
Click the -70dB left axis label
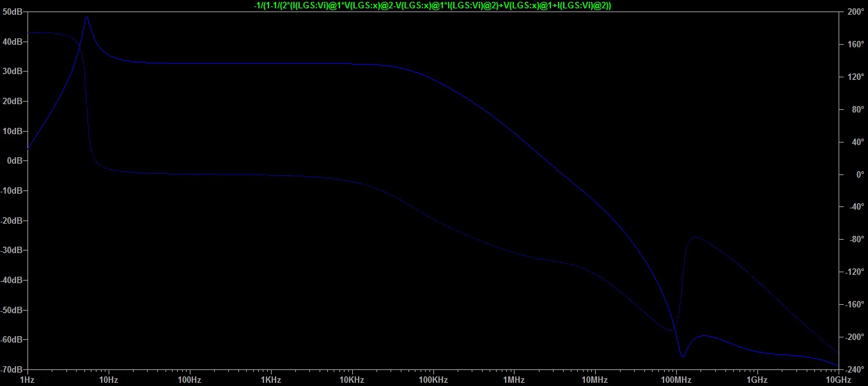(12, 369)
